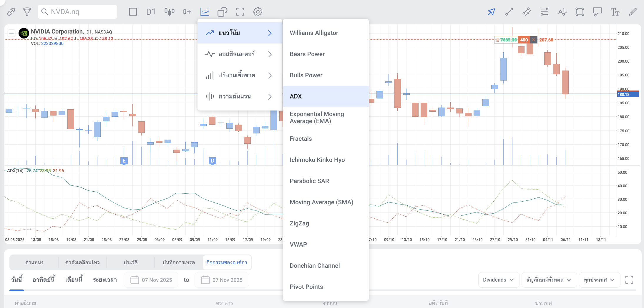Open the indicators chart icon

coord(205,12)
